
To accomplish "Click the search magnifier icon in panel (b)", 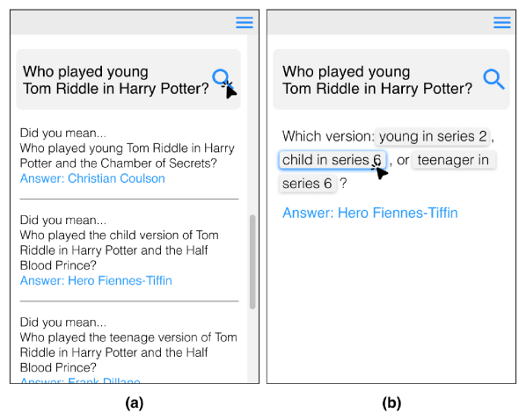I will 493,79.
